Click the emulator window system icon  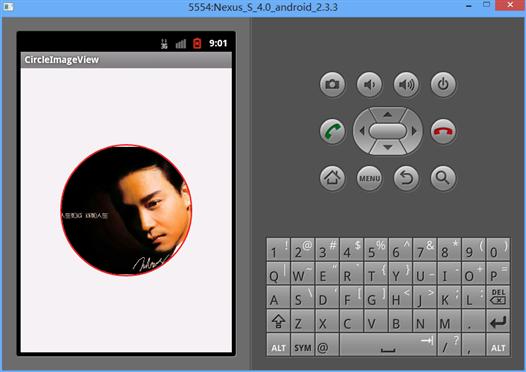(8, 6)
